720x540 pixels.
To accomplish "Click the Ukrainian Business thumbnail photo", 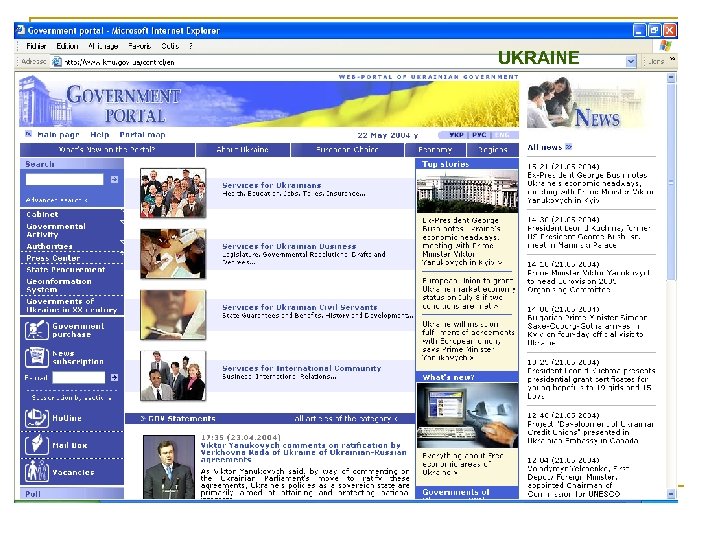I will pos(173,254).
